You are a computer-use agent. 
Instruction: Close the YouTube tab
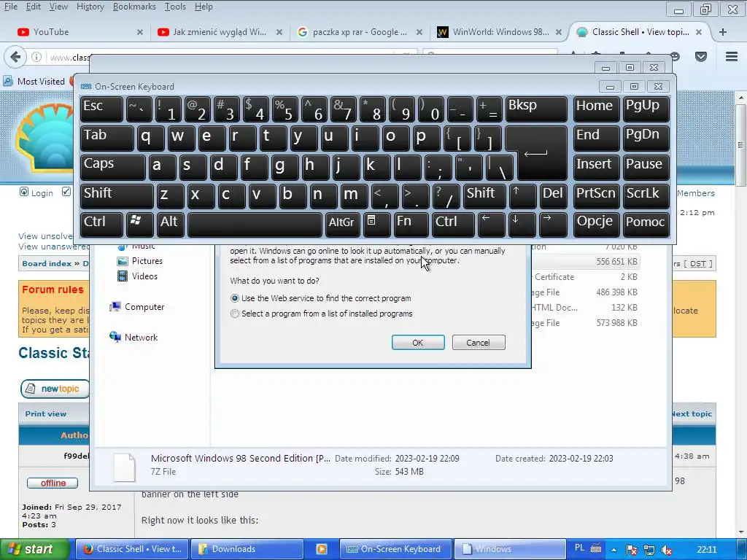[x=139, y=32]
